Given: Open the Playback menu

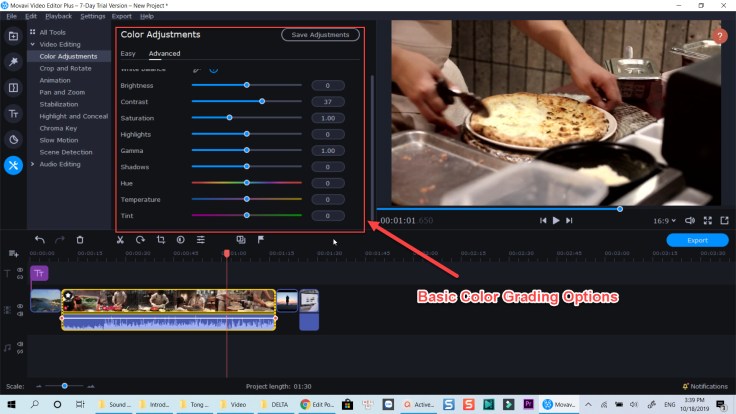Looking at the screenshot, I should coord(59,16).
